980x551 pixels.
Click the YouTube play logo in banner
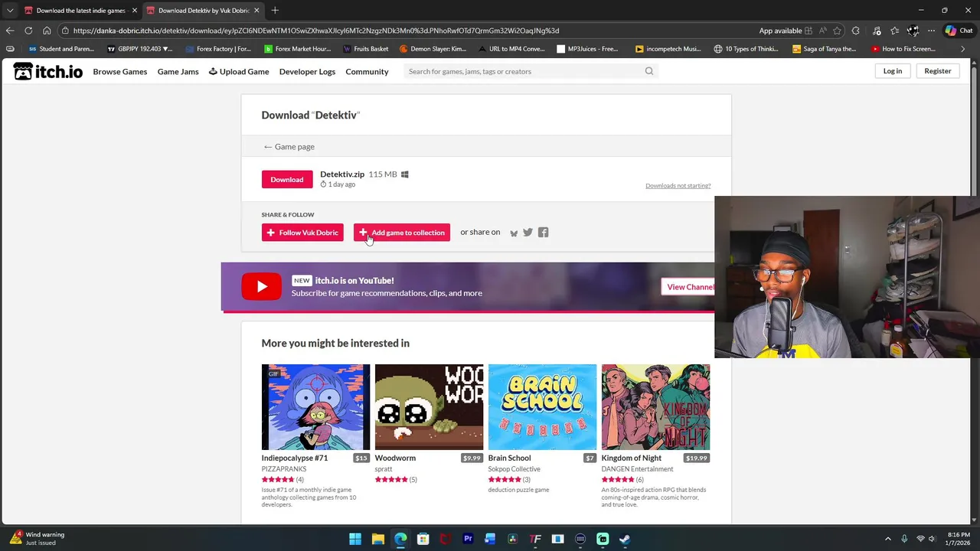261,287
